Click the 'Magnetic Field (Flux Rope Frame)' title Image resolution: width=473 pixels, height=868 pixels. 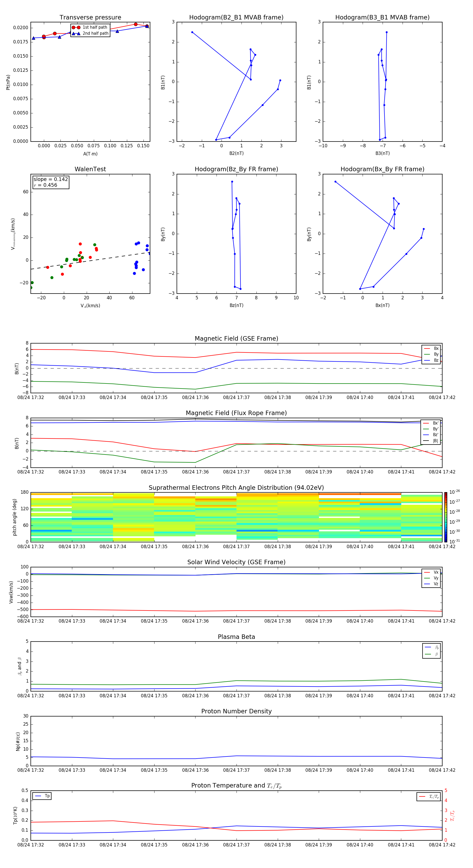click(x=236, y=413)
